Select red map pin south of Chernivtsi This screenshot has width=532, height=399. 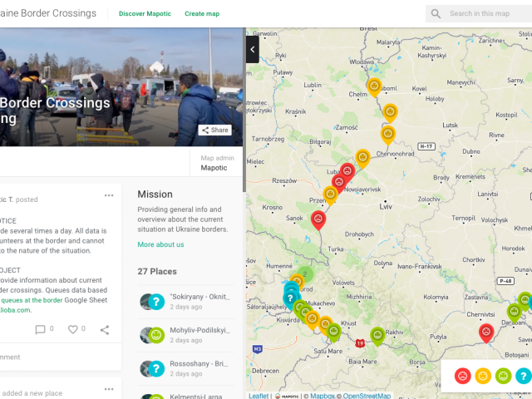pyautogui.click(x=486, y=332)
